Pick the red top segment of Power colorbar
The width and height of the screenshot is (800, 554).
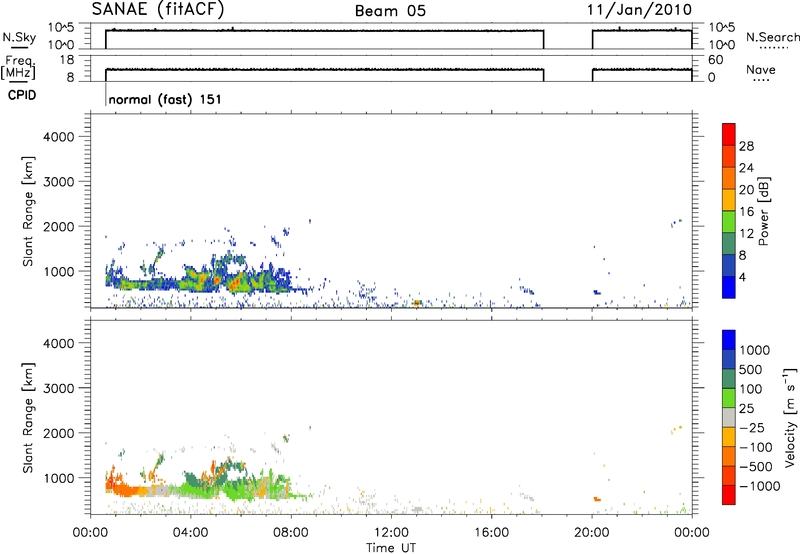[729, 134]
